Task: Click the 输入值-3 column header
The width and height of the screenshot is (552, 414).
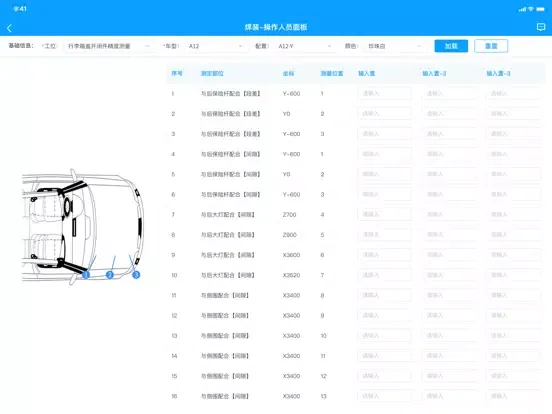Action: (498, 74)
